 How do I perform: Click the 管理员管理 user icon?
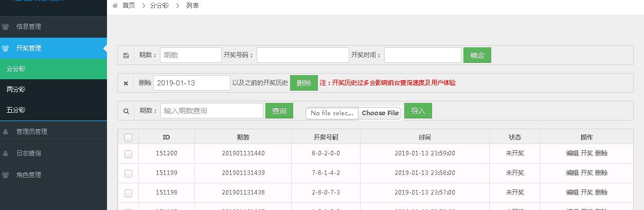(x=6, y=132)
